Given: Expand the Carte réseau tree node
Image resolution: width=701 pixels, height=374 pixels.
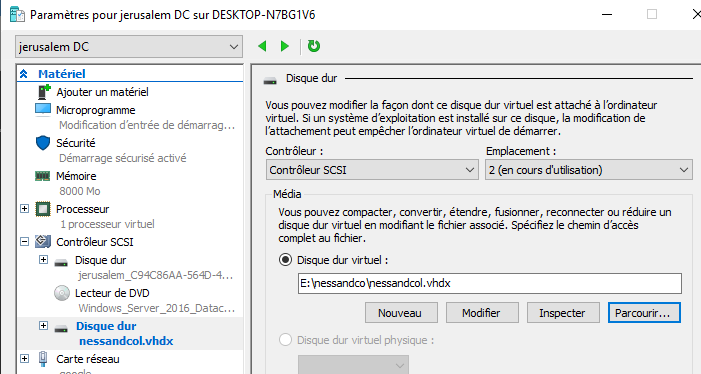Looking at the screenshot, I should (x=25, y=358).
